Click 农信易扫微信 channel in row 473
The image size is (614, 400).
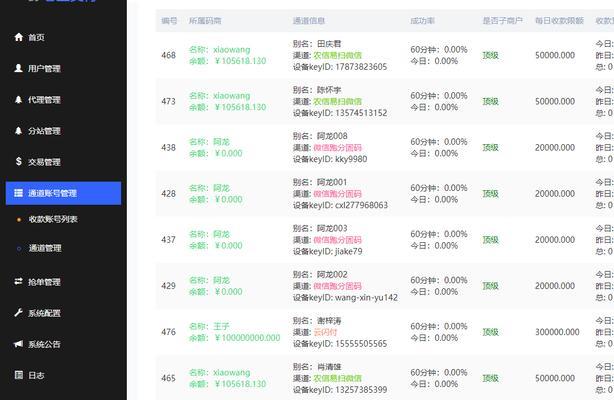(x=338, y=101)
